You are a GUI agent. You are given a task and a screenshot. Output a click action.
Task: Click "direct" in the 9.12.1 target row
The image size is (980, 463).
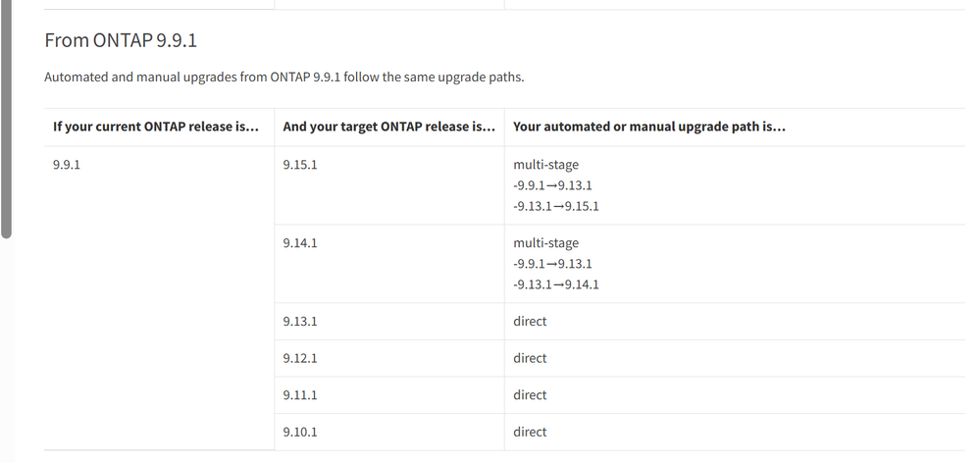pos(530,358)
